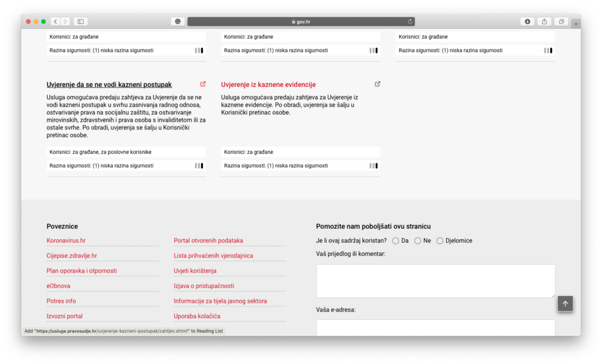Image resolution: width=602 pixels, height=364 pixels.
Task: Open the Safari downloads icon
Action: click(527, 22)
